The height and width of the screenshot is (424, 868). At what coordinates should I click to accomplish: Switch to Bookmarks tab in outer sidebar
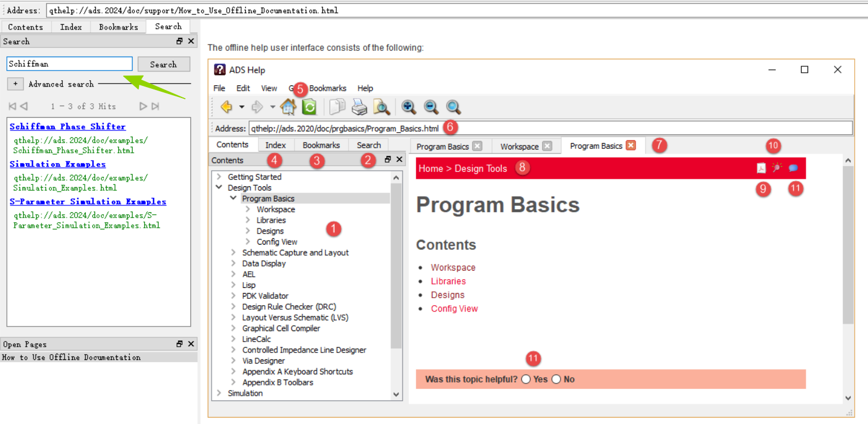point(118,27)
